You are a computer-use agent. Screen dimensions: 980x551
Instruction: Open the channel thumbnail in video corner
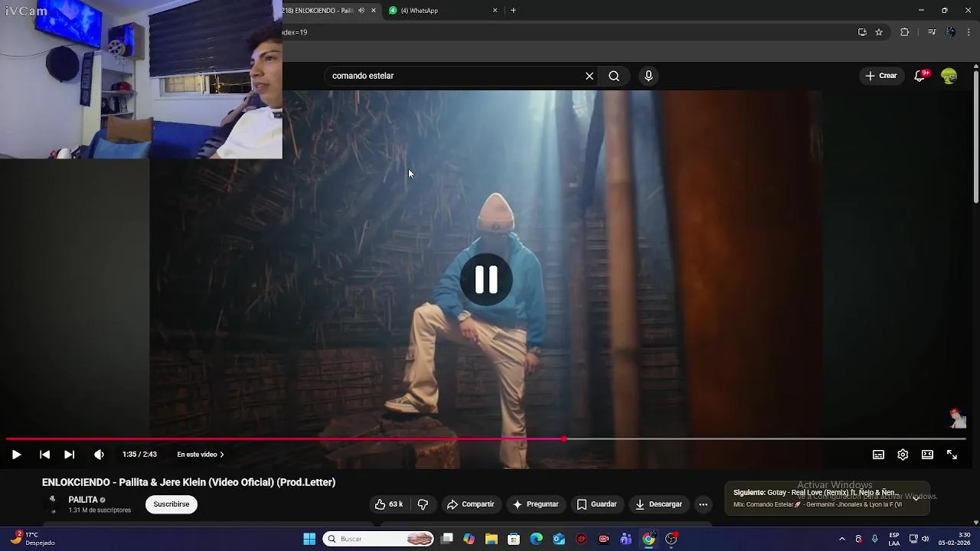958,419
